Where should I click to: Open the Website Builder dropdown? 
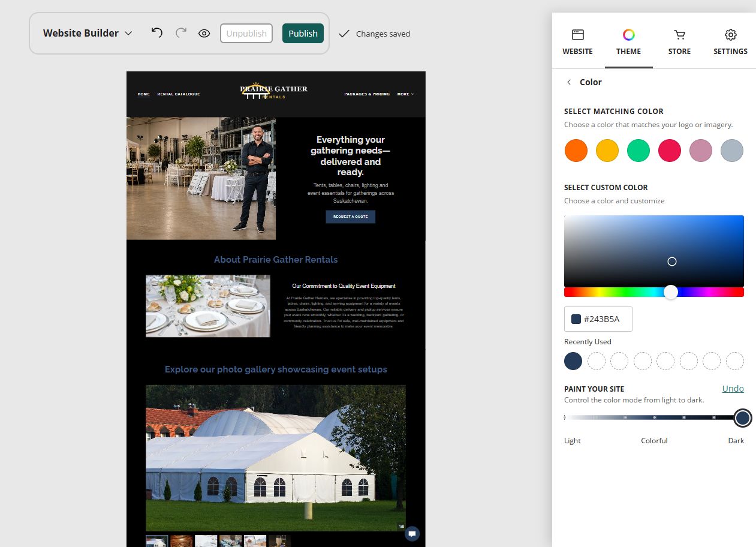88,33
